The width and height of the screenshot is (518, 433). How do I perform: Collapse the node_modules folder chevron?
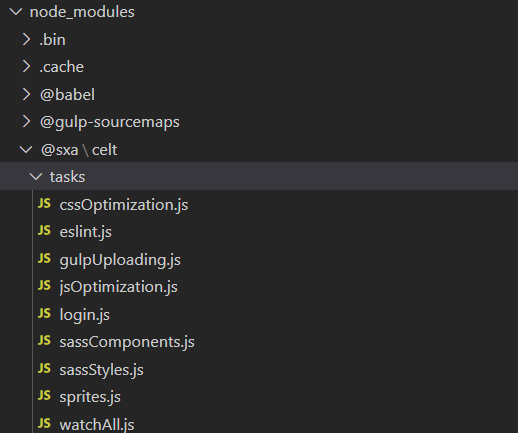click(16, 12)
